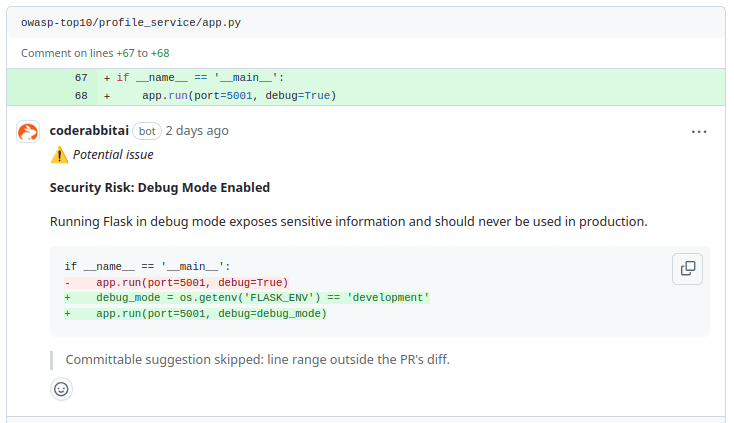The height and width of the screenshot is (423, 734).
Task: Click the added debug_mode os.getenv line
Action: [262, 298]
